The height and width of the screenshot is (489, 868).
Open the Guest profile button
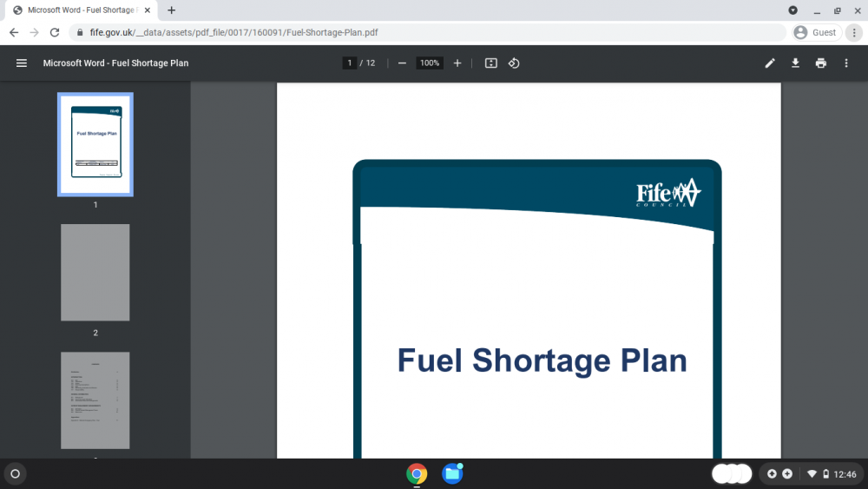(x=817, y=33)
